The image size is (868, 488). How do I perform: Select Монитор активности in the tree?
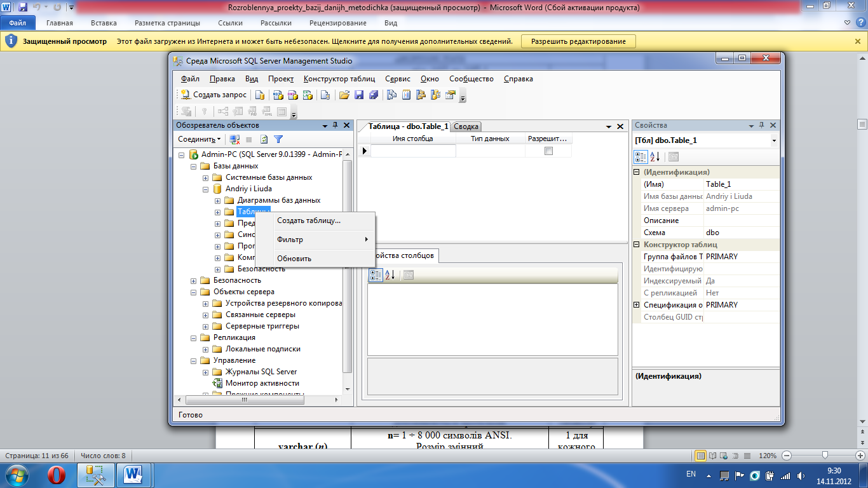click(x=262, y=383)
